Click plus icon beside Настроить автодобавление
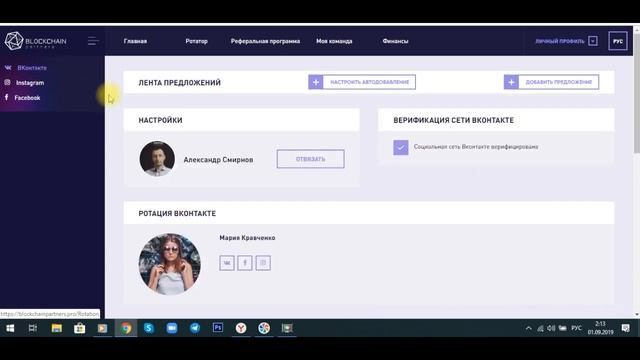This screenshot has height=360, width=640. tap(316, 82)
